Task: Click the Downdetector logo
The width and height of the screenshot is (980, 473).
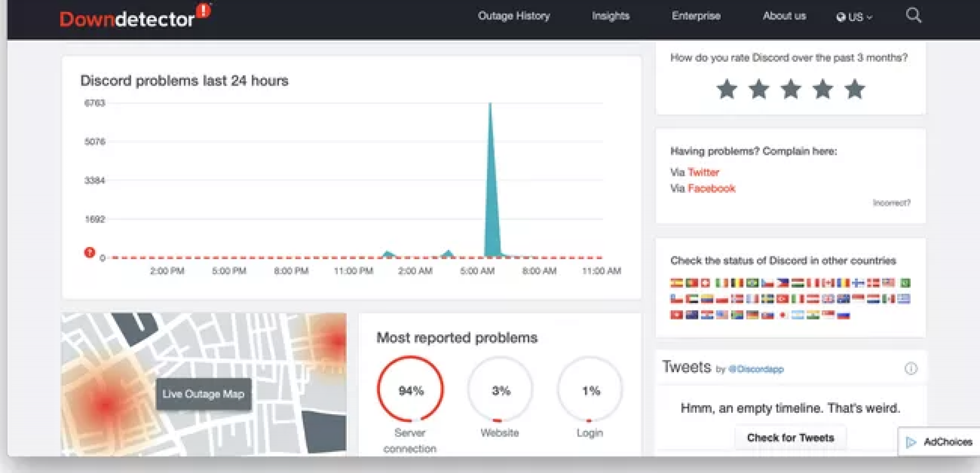Action: pos(135,15)
